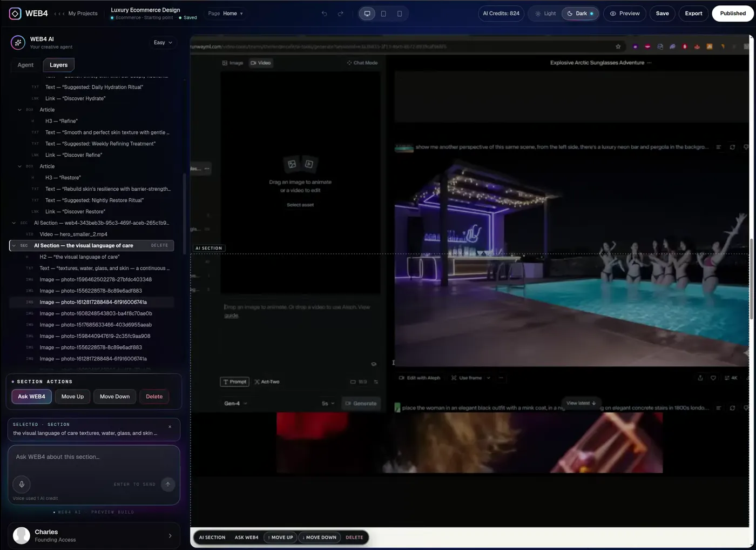Switch to tablet viewport preview

click(x=383, y=14)
